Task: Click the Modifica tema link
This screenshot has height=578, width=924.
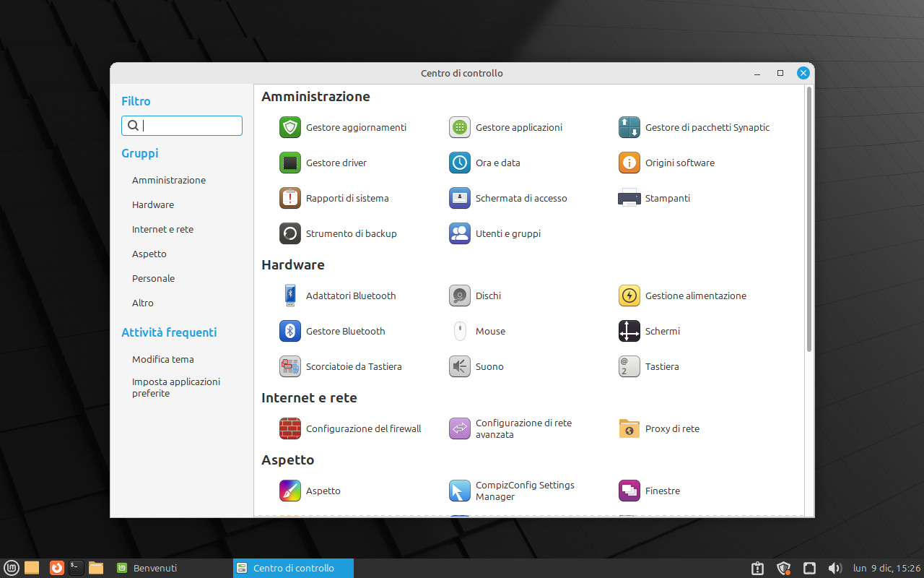Action: click(x=162, y=359)
